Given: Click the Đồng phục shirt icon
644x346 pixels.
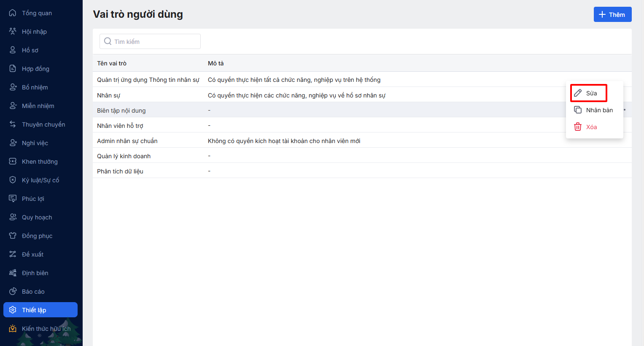Looking at the screenshot, I should tap(13, 236).
